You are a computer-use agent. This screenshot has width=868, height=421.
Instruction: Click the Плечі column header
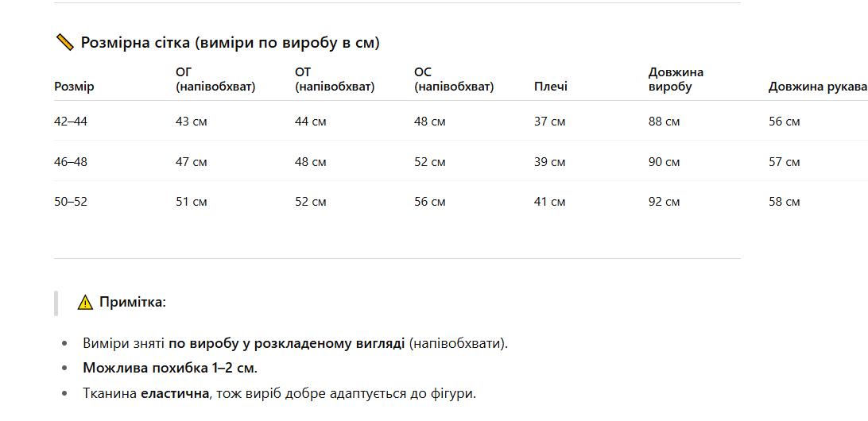pos(550,87)
